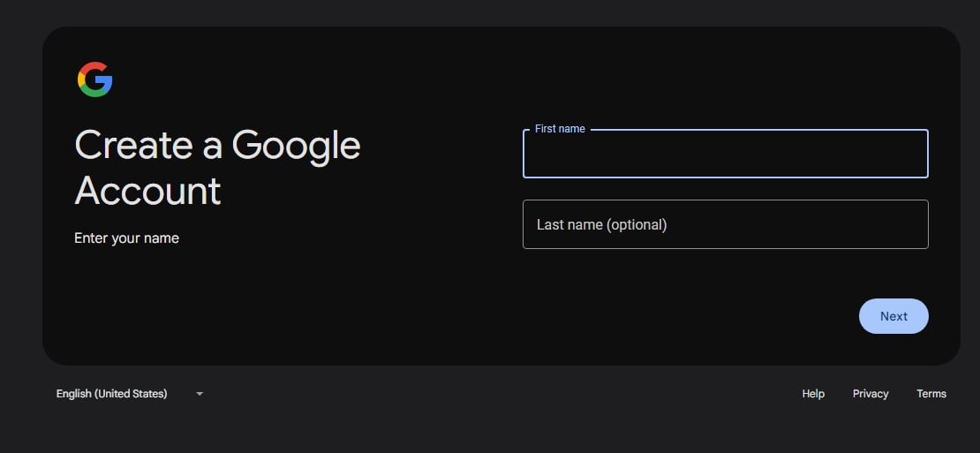Screen dimensions: 980x453
Task: Open the English (United States) language dropdown
Action: [130, 394]
